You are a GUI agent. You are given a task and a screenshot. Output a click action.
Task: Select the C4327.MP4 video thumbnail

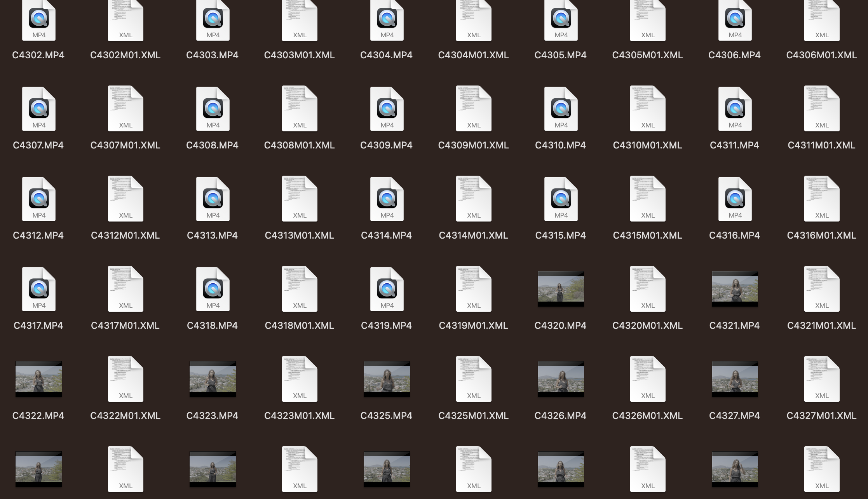click(735, 379)
